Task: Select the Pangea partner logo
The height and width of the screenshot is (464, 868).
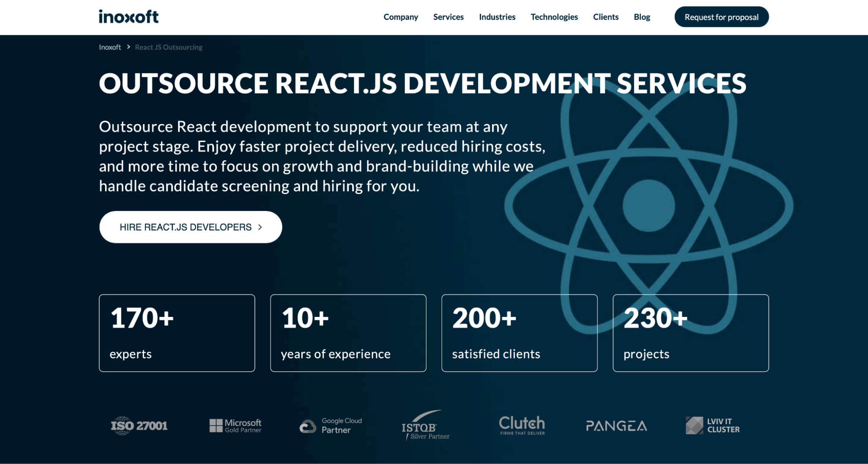Action: point(616,426)
